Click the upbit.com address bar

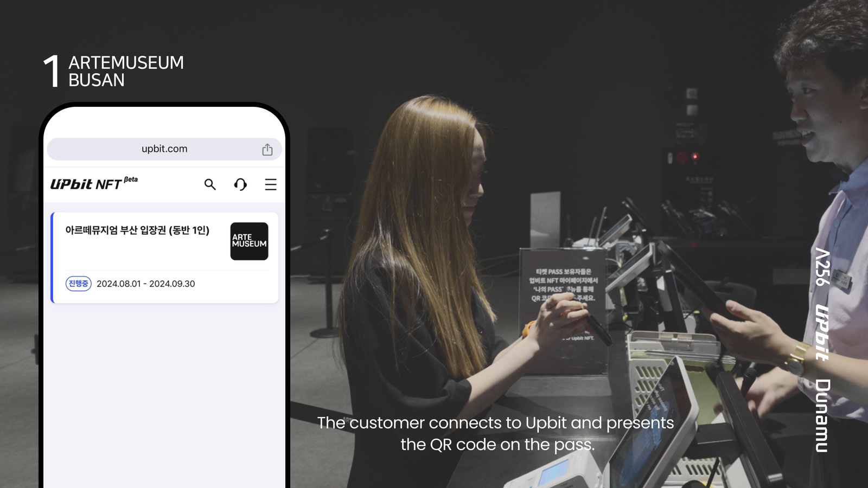pyautogui.click(x=164, y=149)
